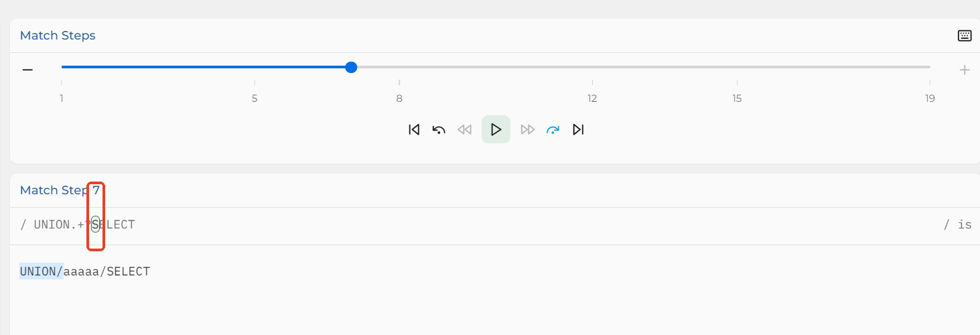Click the fast-forward double-arrow icon

coord(528,129)
